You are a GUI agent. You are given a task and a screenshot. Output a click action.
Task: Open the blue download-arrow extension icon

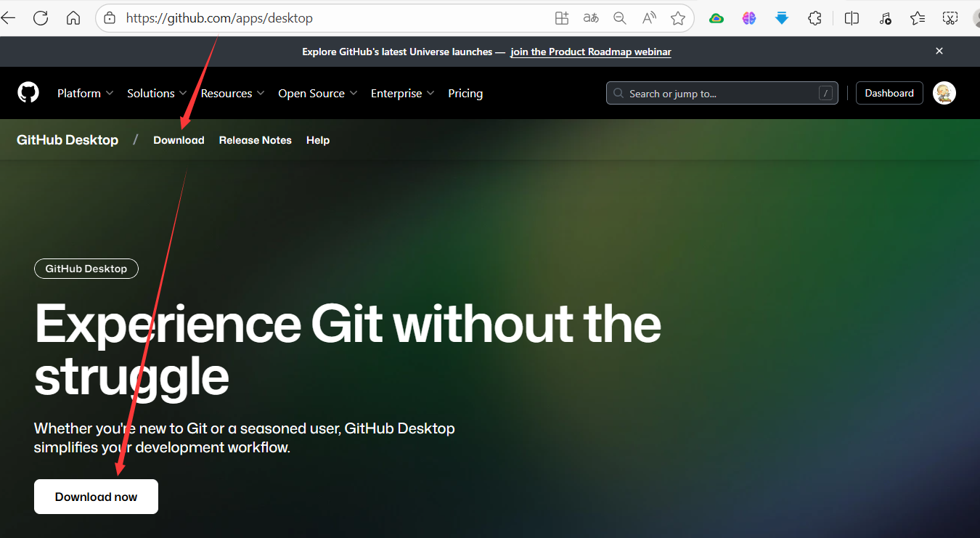click(782, 18)
